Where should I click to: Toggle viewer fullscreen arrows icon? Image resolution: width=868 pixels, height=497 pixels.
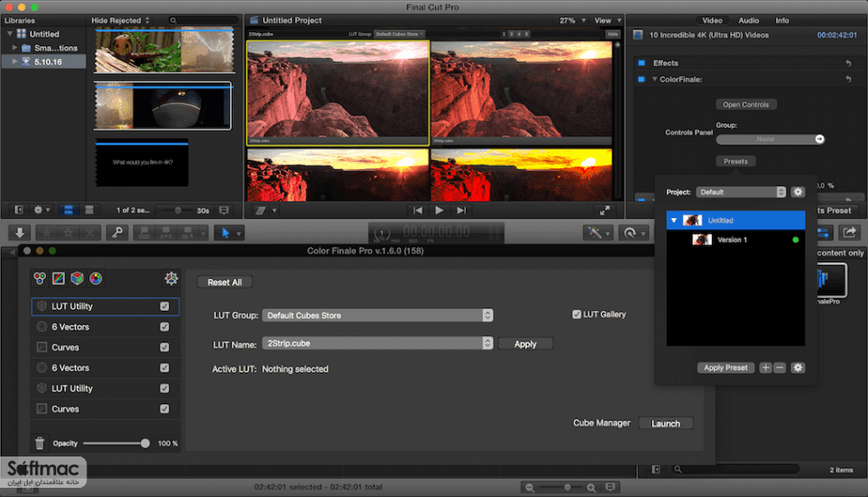604,211
